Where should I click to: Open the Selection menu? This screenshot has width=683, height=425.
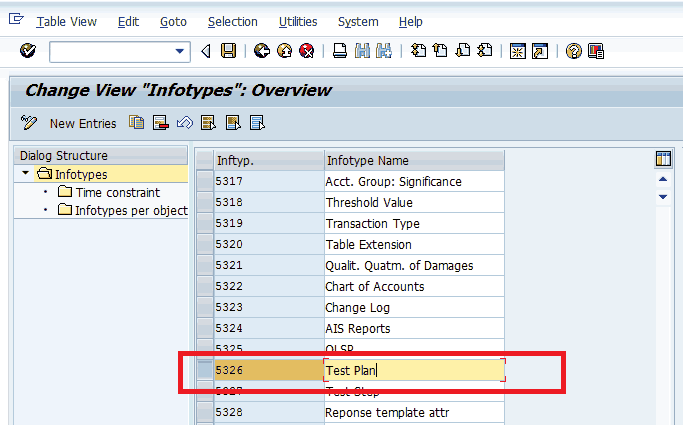click(232, 22)
